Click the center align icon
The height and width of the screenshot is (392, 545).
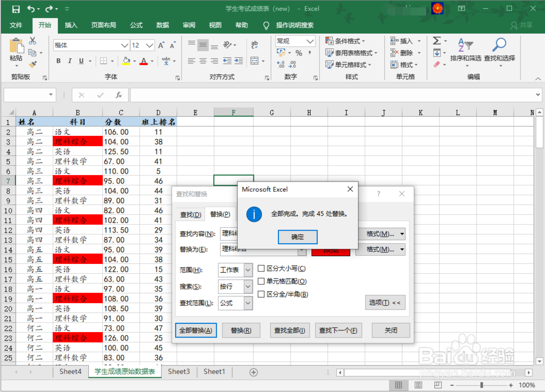(203, 61)
